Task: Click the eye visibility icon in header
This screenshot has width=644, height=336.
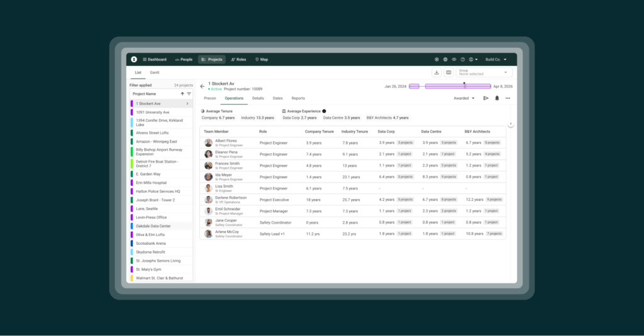Action: point(454,60)
